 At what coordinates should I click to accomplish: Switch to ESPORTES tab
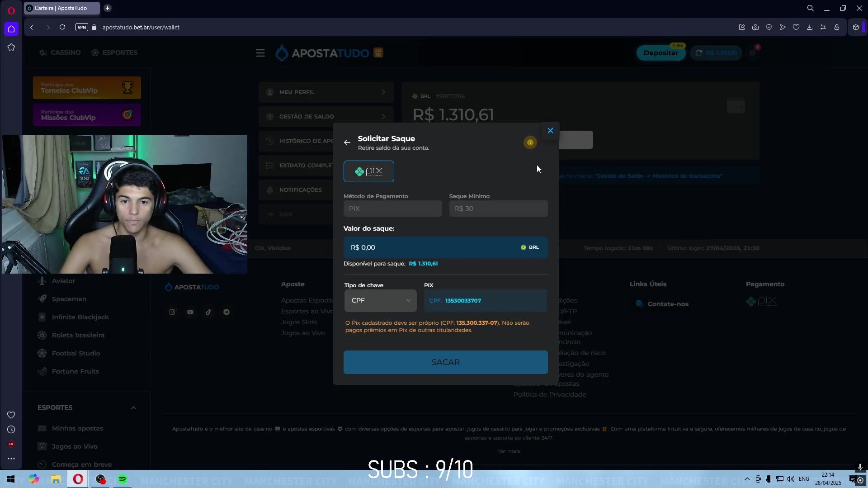pos(114,52)
